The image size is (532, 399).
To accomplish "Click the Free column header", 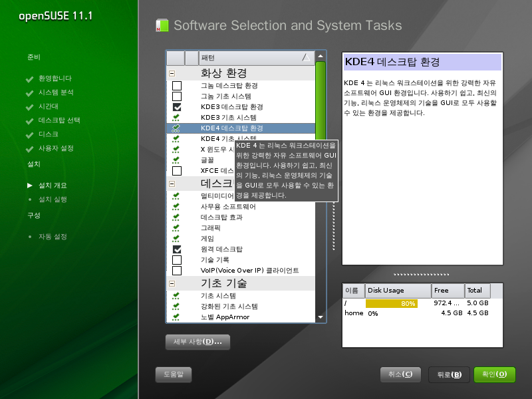I will [448, 291].
